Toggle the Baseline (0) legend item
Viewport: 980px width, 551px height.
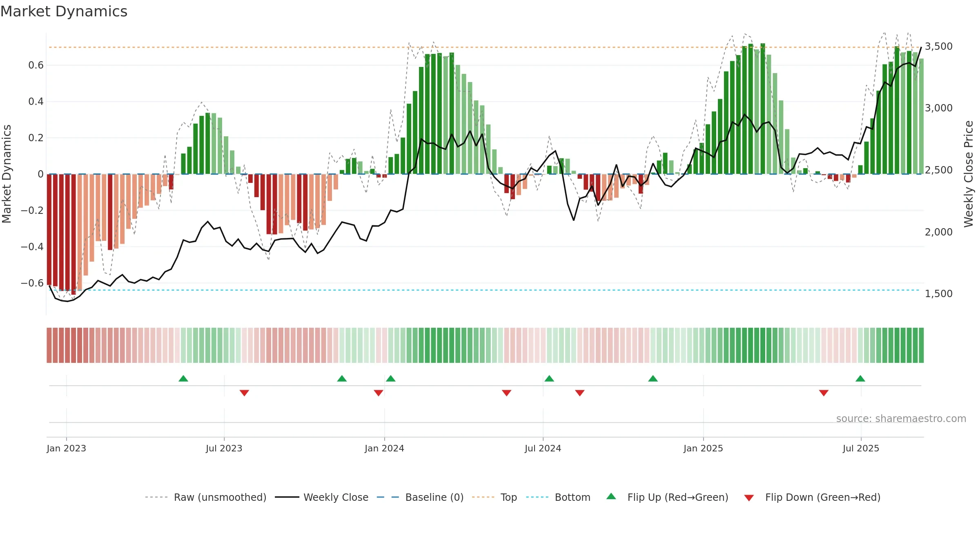420,497
